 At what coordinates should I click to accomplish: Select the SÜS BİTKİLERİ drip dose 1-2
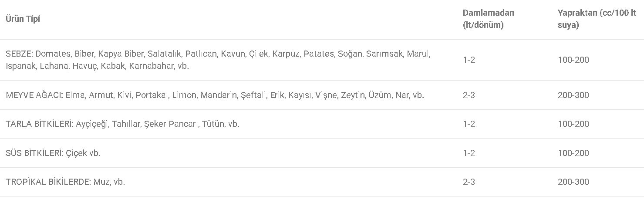click(x=469, y=153)
